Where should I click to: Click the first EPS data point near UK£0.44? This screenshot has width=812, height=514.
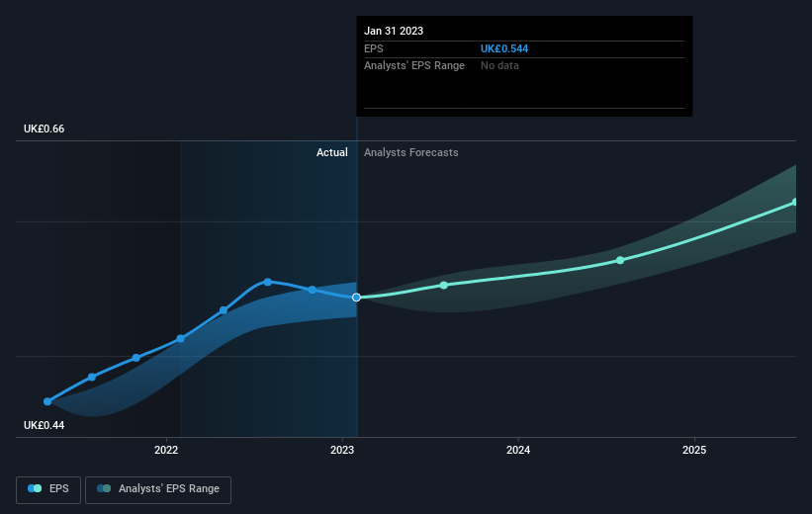47,401
